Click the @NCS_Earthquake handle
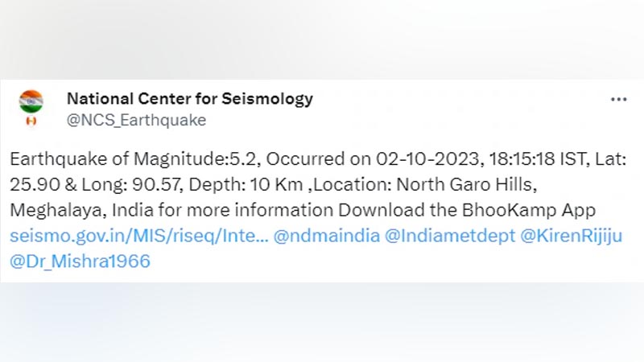This screenshot has width=644, height=362. point(136,120)
